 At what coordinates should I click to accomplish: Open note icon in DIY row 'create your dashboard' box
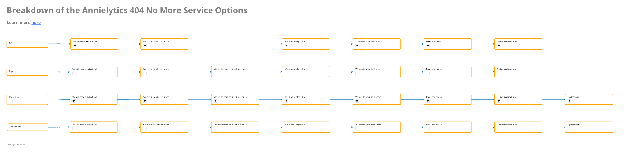[357, 46]
